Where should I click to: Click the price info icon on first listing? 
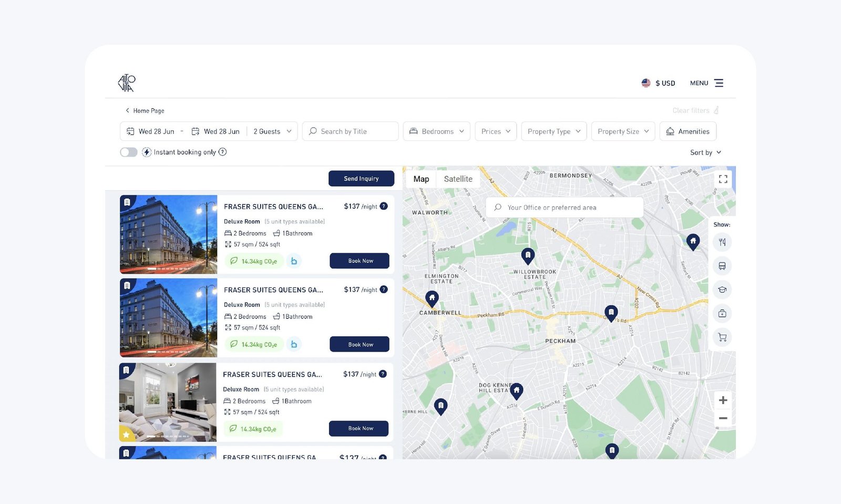pyautogui.click(x=384, y=206)
